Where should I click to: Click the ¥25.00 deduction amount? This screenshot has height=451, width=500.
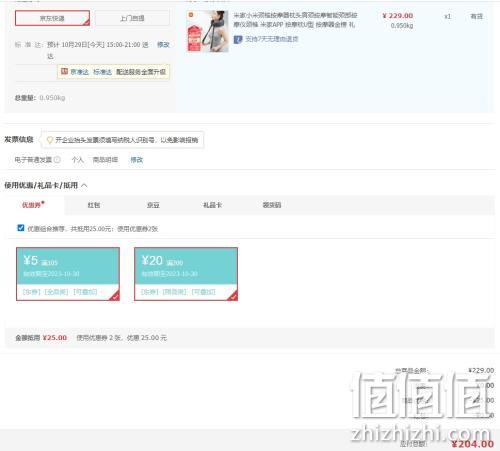[55, 338]
